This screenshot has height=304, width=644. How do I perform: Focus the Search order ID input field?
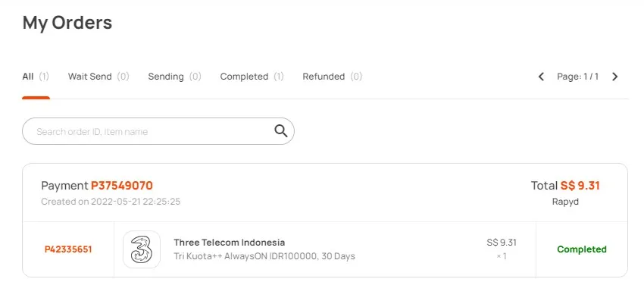[x=158, y=131]
